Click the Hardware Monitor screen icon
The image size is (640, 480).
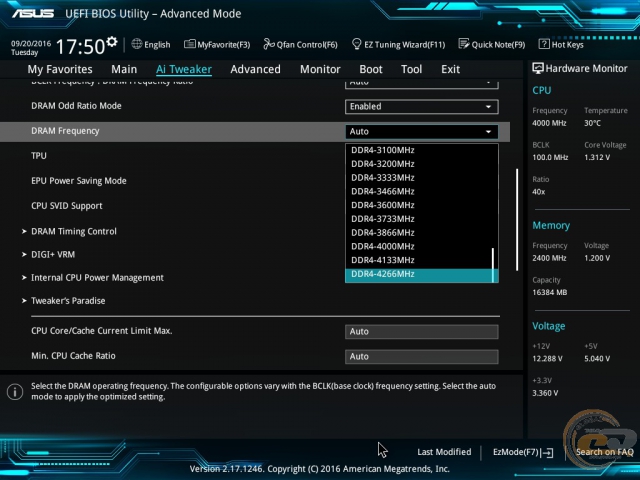[x=538, y=68]
